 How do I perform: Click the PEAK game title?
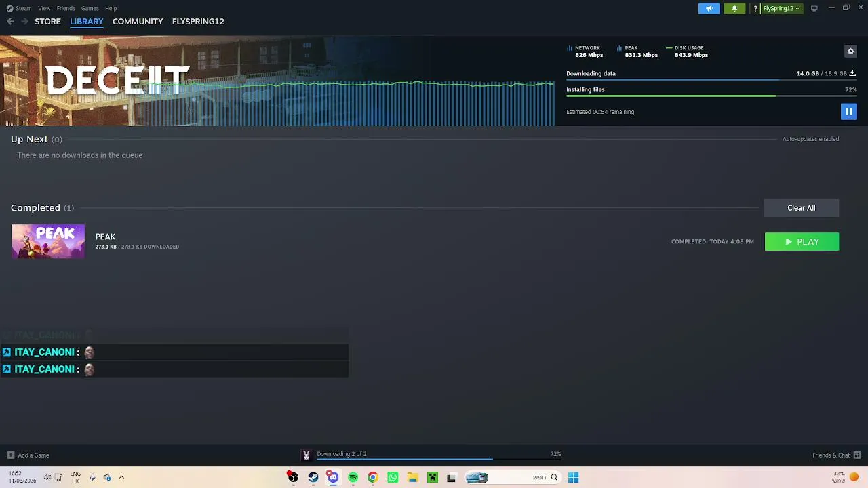click(105, 237)
